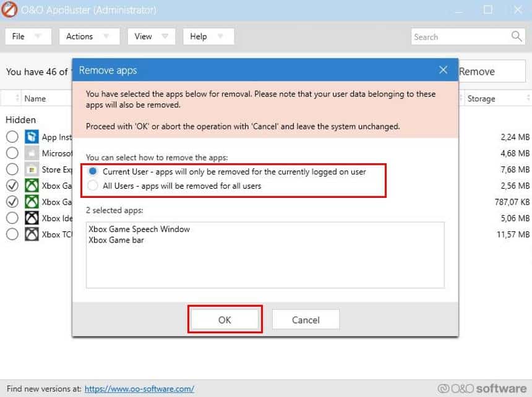This screenshot has width=532, height=397.
Task: Select the Xbox TCUI row checkbox
Action: [x=12, y=234]
